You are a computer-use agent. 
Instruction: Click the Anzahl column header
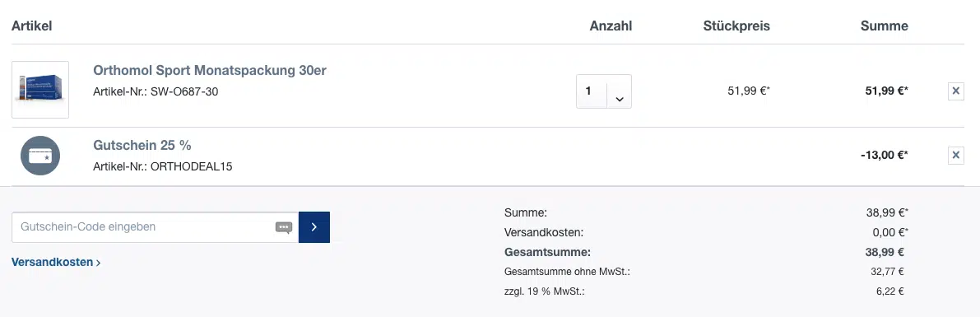(611, 26)
